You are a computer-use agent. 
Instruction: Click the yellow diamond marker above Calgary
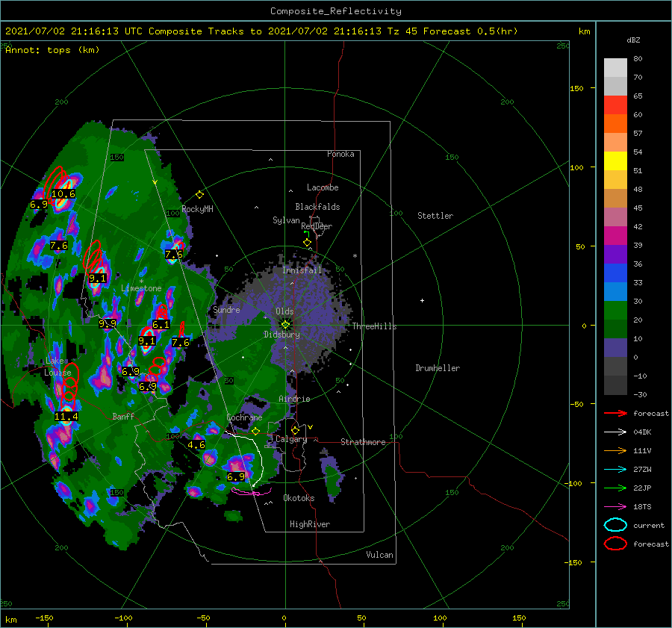[295, 430]
